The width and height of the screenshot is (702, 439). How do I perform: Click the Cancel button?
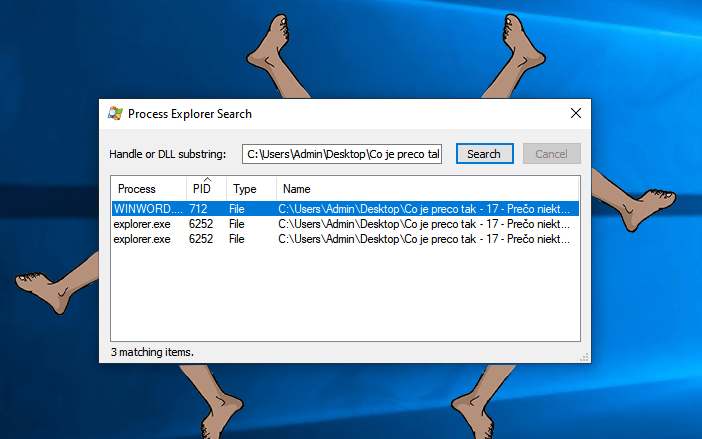551,154
